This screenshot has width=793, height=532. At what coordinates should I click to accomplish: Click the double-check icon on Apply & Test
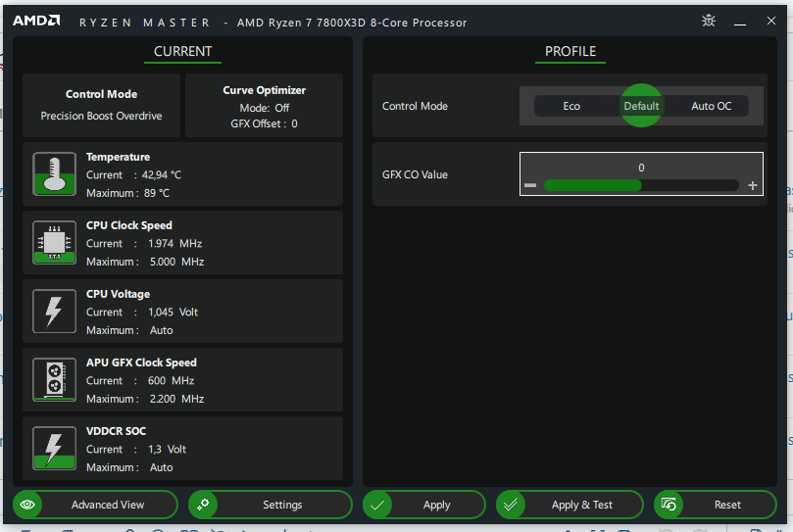511,505
